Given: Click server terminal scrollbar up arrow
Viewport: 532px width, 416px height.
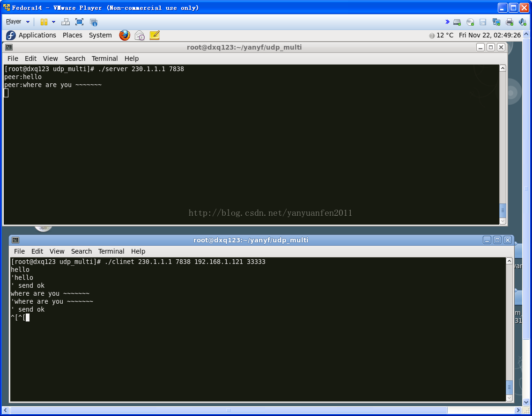Looking at the screenshot, I should click(502, 68).
